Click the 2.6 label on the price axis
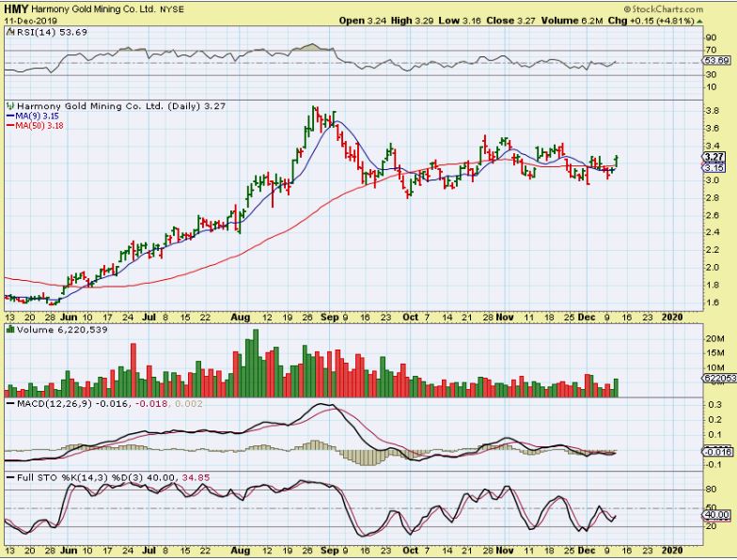The width and height of the screenshot is (737, 560). [713, 216]
